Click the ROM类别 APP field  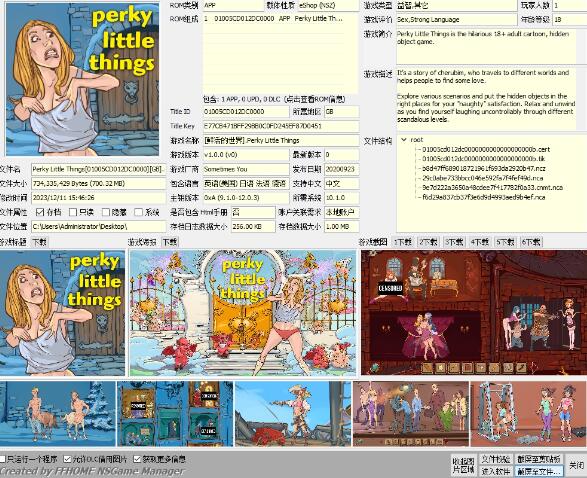coord(233,5)
